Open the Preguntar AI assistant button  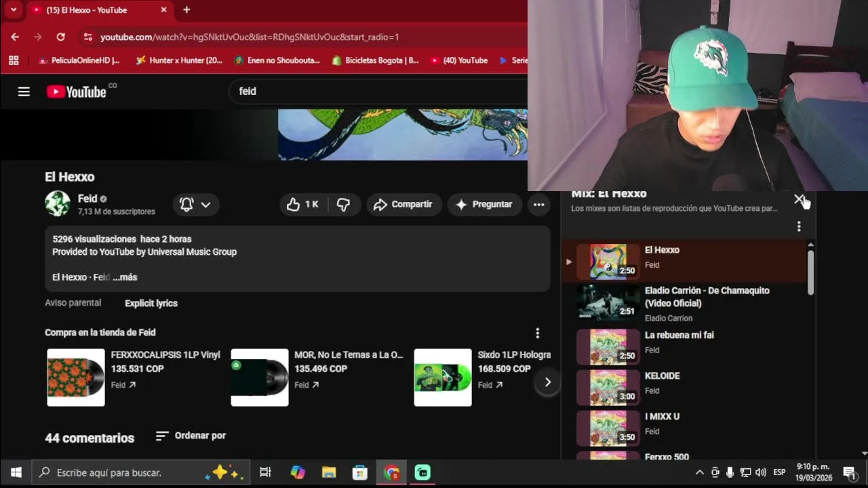[x=484, y=204]
